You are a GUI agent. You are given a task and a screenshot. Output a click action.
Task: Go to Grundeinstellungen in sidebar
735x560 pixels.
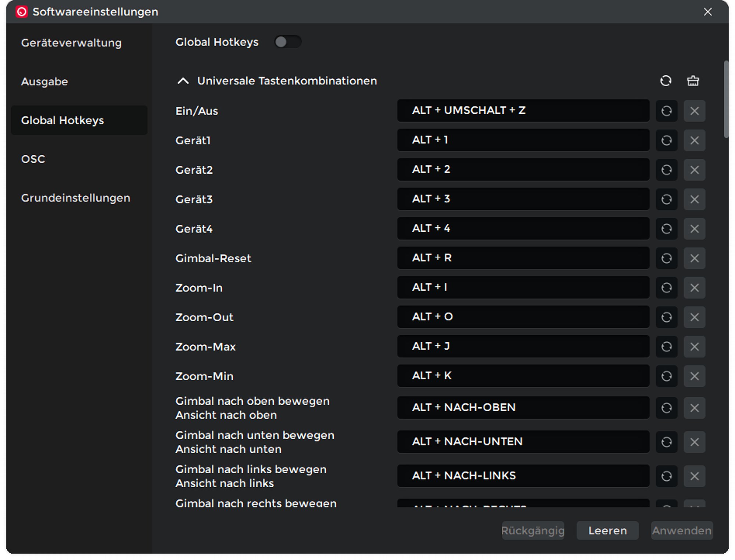coord(75,198)
